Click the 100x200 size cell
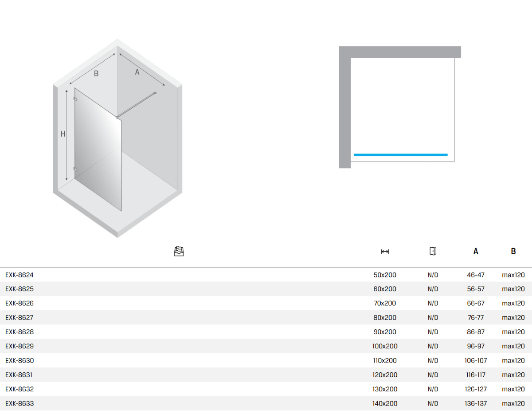 pos(385,347)
